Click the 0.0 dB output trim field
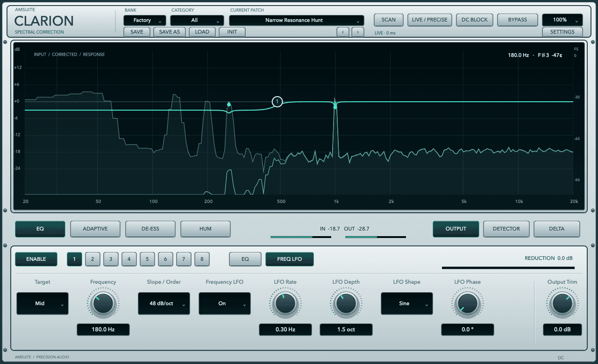598x364 pixels. pos(562,329)
